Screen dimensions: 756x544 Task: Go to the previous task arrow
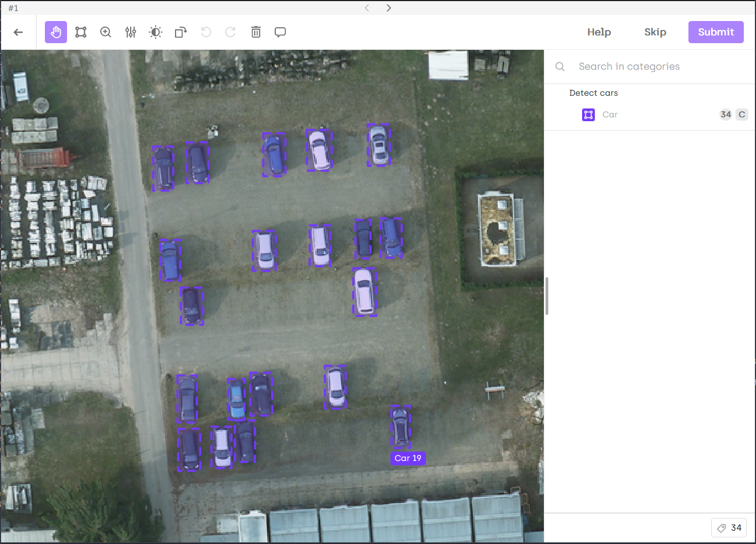[367, 8]
